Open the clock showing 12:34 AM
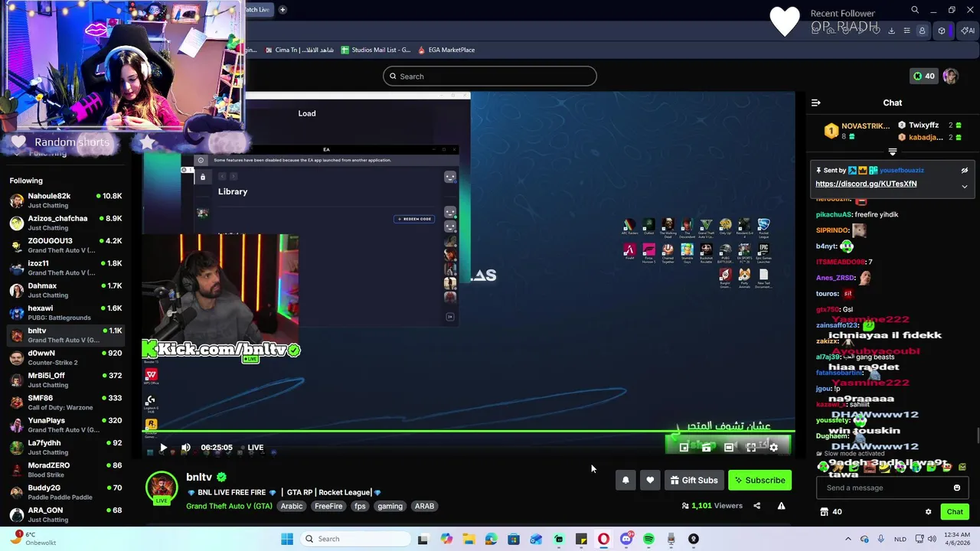Viewport: 980px width, 551px height. (x=955, y=539)
